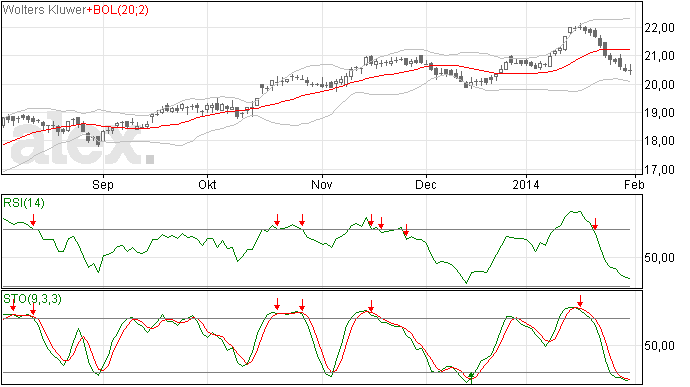Click the '22,00' price axis value
Screen dimensions: 690x387
(x=659, y=28)
